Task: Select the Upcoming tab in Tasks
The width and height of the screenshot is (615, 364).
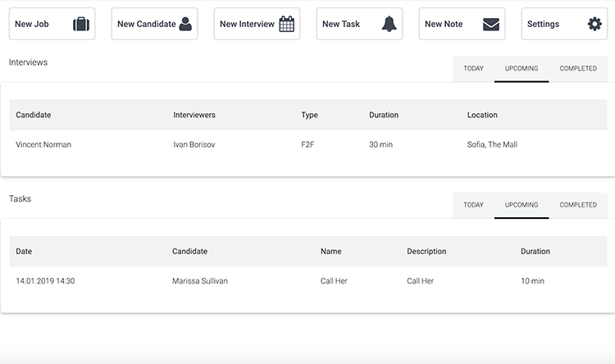Action: point(522,205)
